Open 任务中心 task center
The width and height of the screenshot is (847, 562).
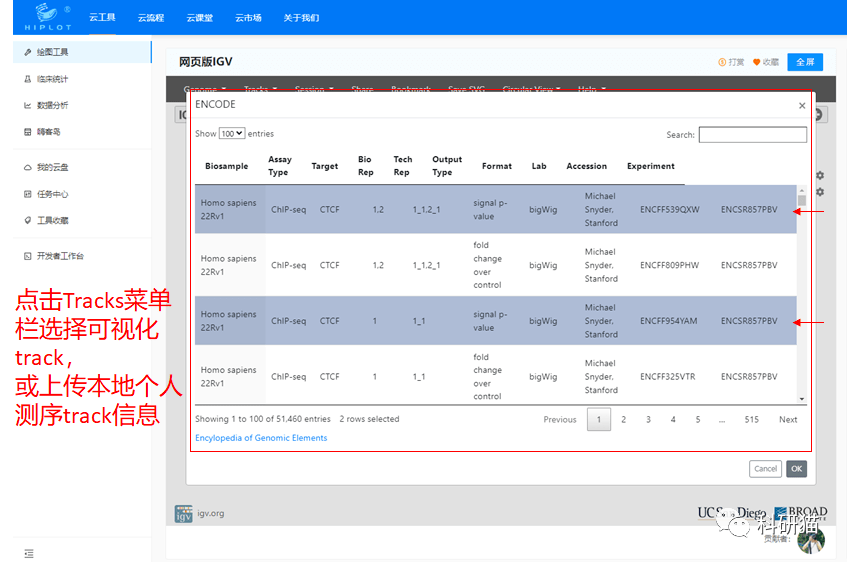(x=52, y=194)
